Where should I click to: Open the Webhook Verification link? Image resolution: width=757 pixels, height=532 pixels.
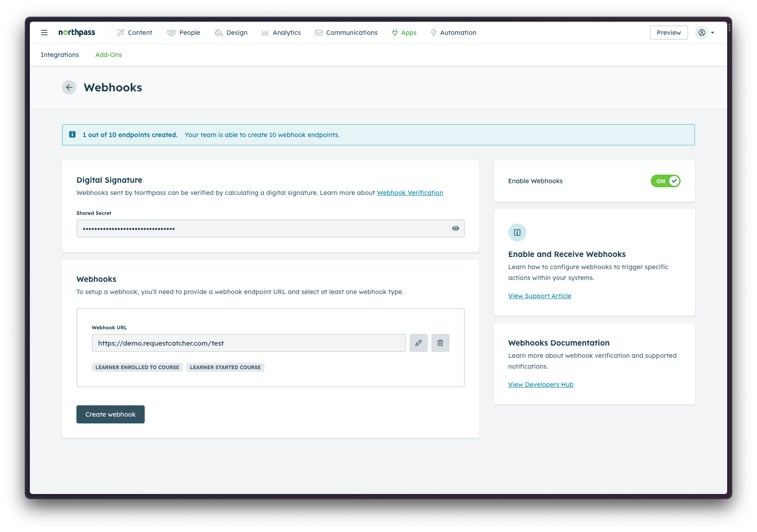[x=410, y=192]
